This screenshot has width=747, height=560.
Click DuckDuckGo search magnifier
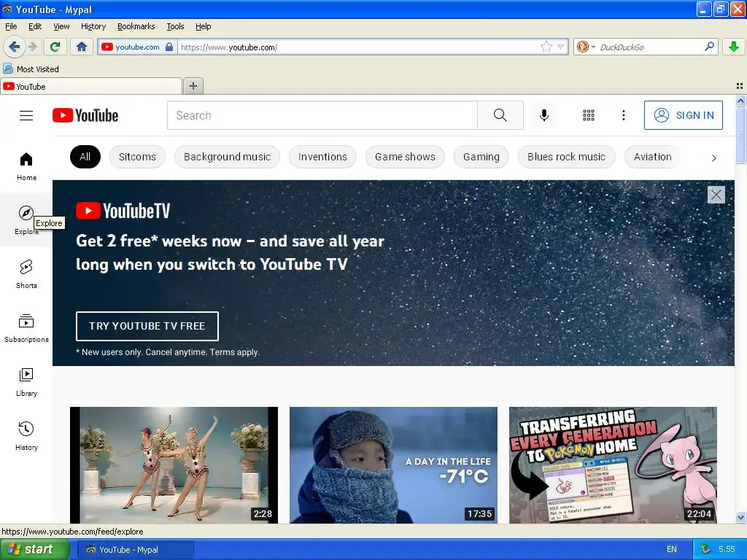tap(709, 47)
